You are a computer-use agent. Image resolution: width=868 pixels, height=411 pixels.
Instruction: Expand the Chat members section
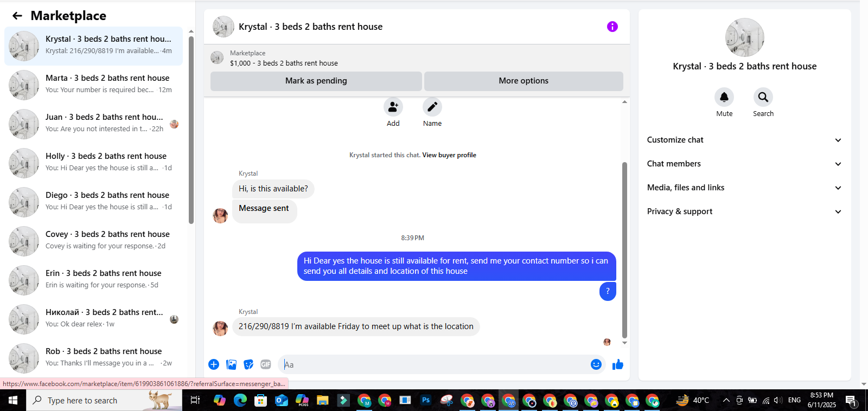[744, 164]
